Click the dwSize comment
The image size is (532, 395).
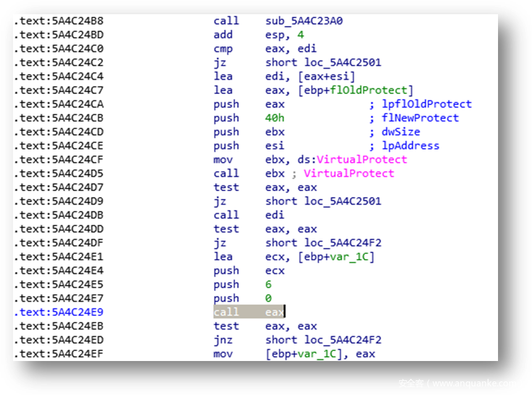click(401, 132)
